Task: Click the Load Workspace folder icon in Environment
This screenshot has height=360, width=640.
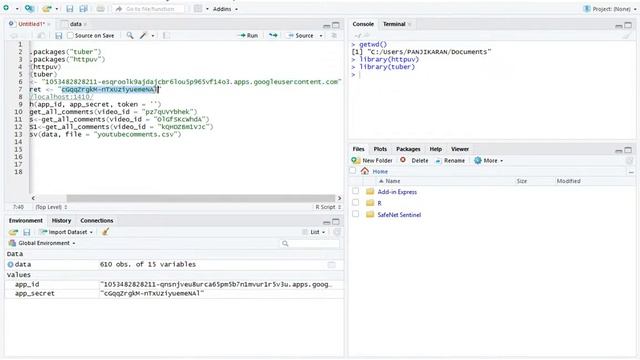Action: click(13, 232)
